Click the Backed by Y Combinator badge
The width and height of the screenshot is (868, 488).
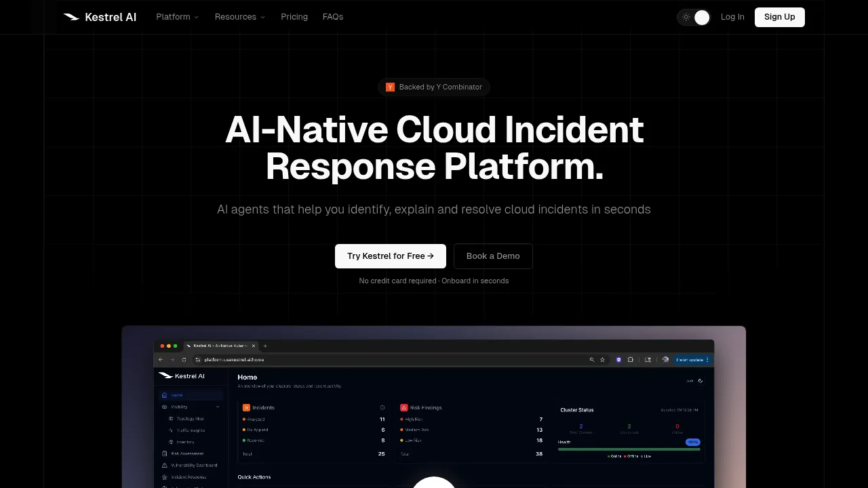(434, 87)
